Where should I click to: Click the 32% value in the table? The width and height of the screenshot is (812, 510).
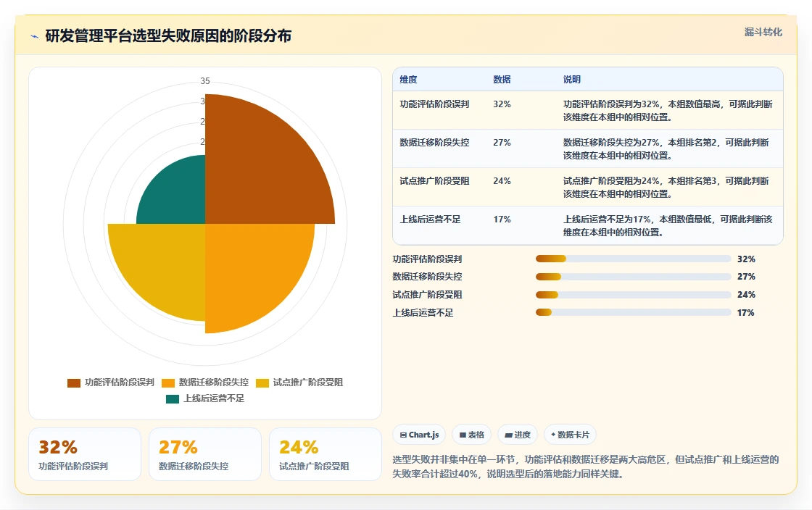tap(502, 104)
